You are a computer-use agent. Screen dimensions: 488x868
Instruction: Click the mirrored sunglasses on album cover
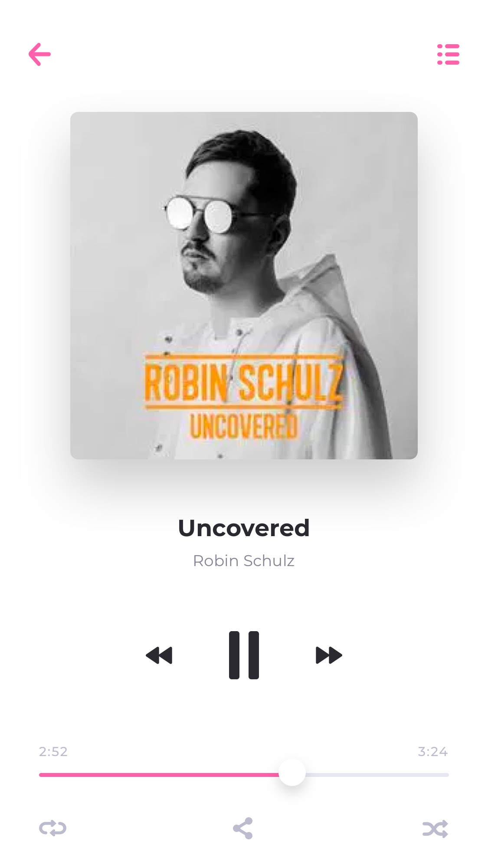pos(200,214)
